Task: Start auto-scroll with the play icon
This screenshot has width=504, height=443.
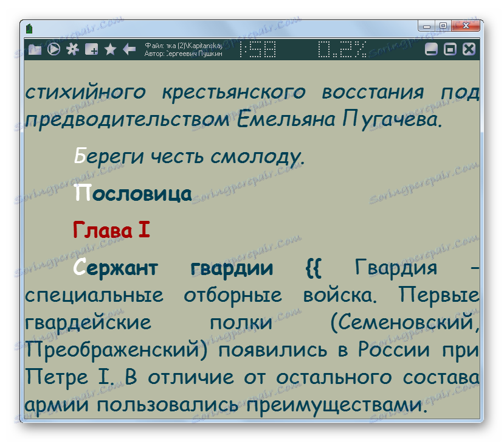Action: tap(54, 49)
